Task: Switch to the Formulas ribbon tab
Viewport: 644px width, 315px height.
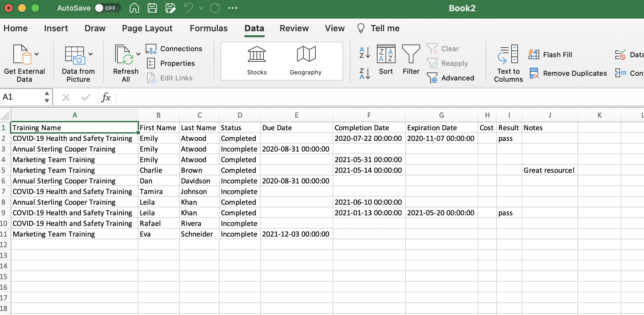Action: click(209, 28)
